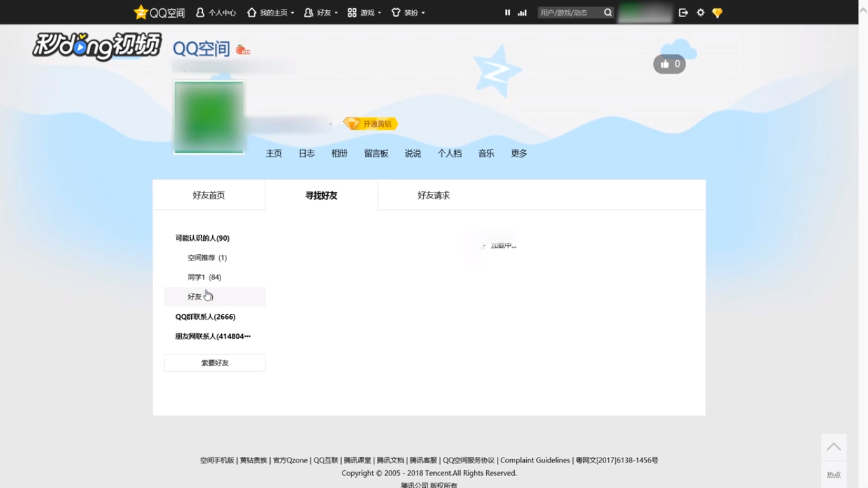Switch to the 好友请求 tab
The height and width of the screenshot is (488, 868).
434,195
